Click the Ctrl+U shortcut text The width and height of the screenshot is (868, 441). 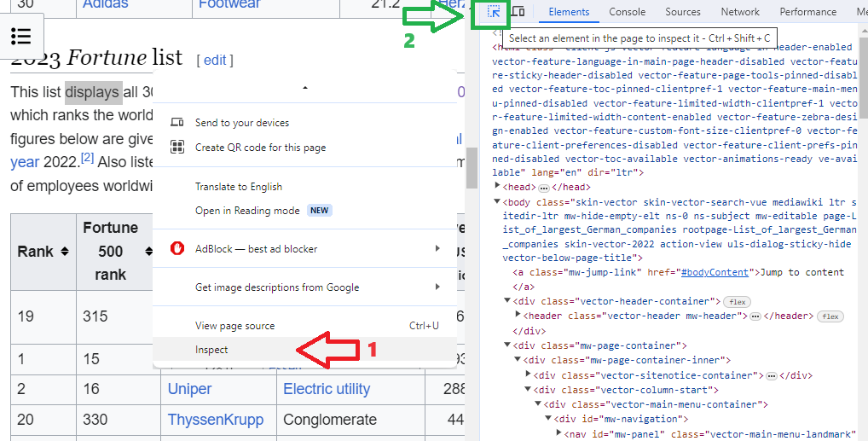point(424,326)
